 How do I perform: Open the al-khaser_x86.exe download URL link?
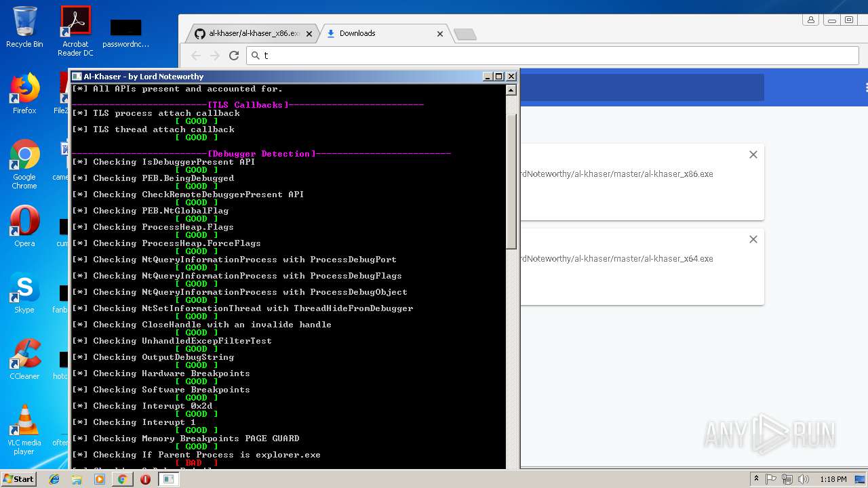[x=616, y=174]
